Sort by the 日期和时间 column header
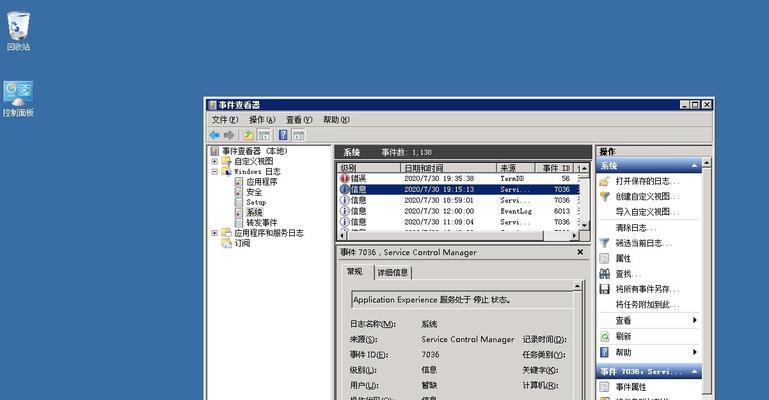769x400 pixels. point(448,168)
